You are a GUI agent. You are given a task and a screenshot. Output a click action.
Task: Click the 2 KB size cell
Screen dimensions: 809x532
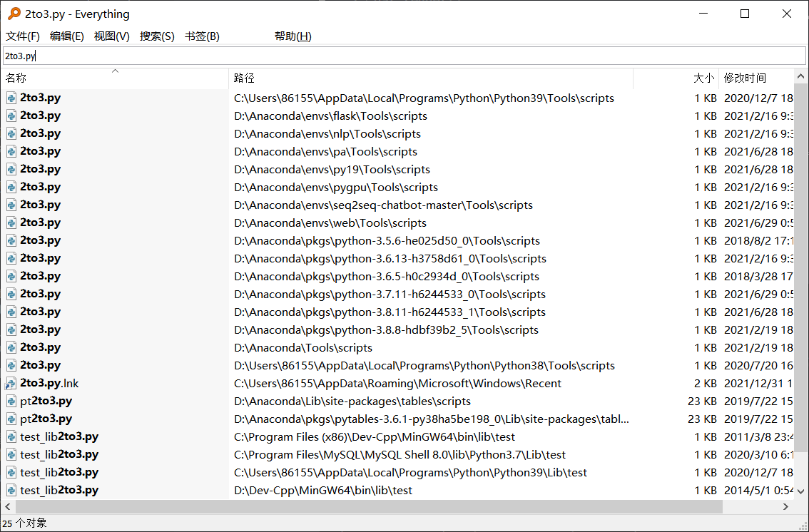click(x=706, y=384)
